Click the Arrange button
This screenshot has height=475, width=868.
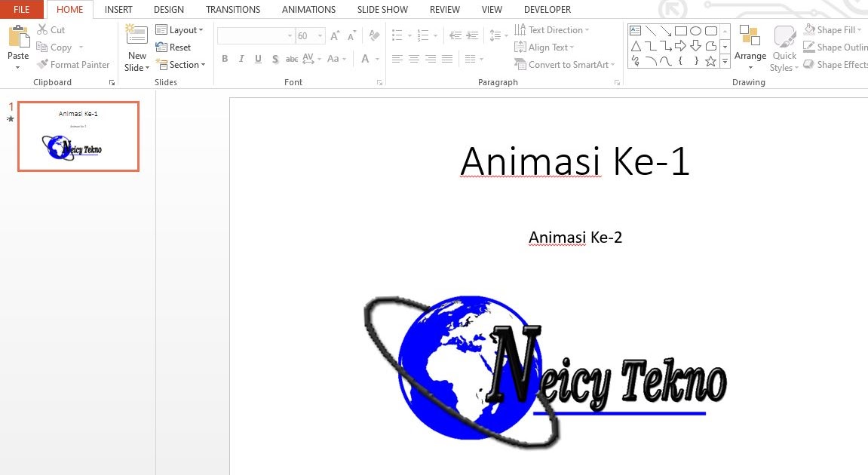[750, 47]
